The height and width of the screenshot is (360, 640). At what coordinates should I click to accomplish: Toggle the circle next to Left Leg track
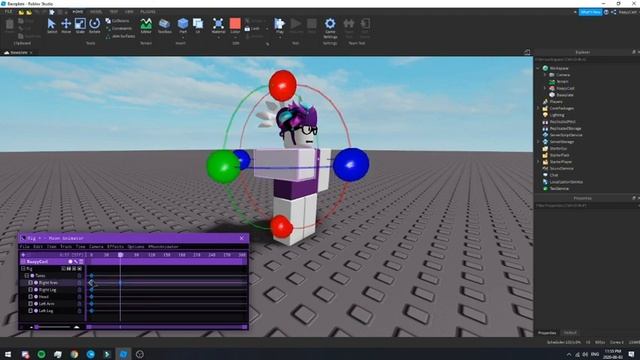(x=36, y=311)
